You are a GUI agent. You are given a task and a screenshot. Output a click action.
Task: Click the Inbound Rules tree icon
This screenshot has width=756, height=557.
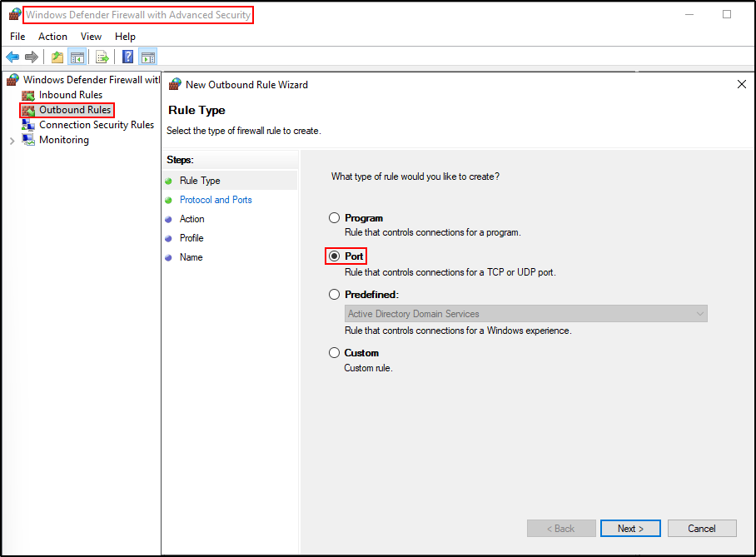coord(28,95)
